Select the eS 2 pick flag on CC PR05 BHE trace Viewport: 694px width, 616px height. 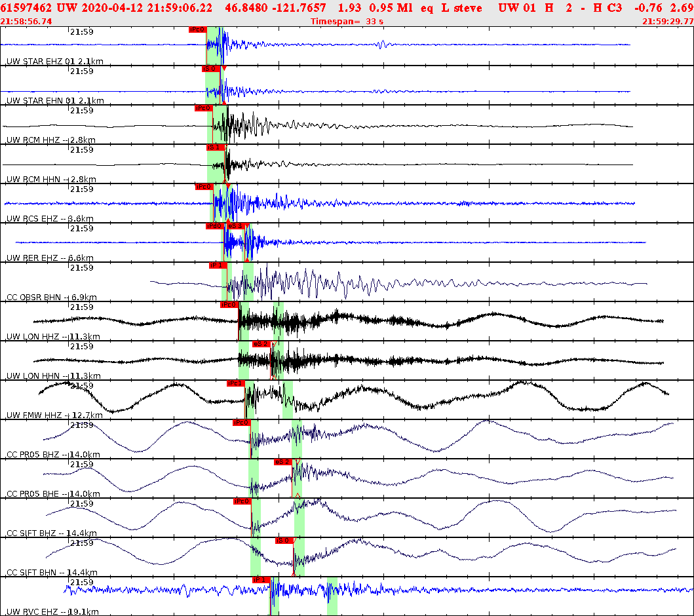click(x=281, y=463)
